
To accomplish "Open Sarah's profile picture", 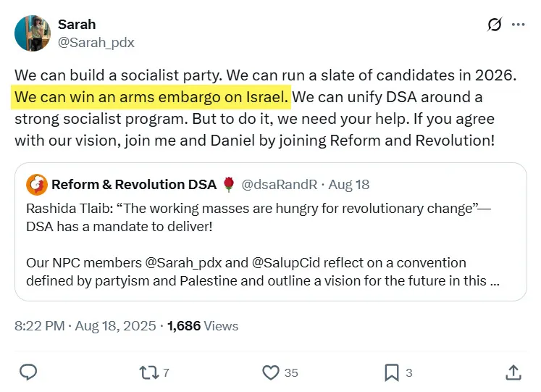I will (x=32, y=33).
